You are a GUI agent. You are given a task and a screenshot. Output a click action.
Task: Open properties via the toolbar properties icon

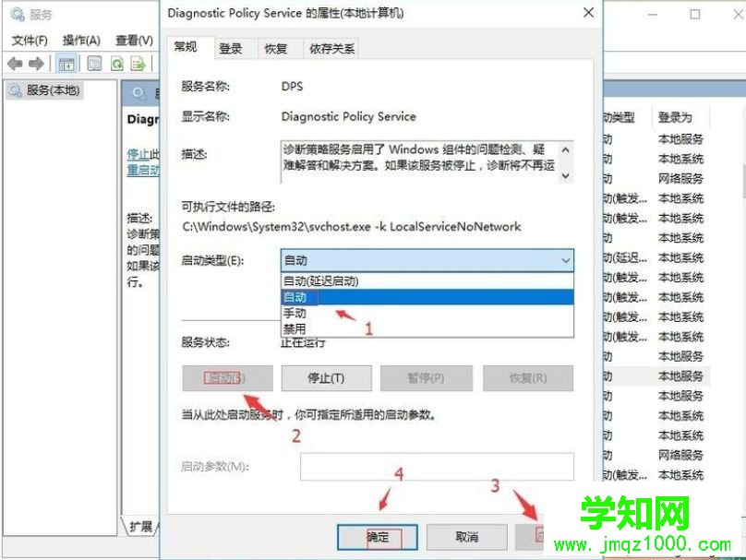click(92, 63)
